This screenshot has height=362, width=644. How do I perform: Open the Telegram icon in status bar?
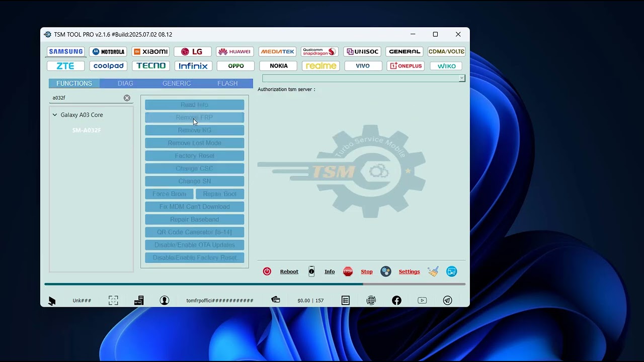pyautogui.click(x=447, y=300)
